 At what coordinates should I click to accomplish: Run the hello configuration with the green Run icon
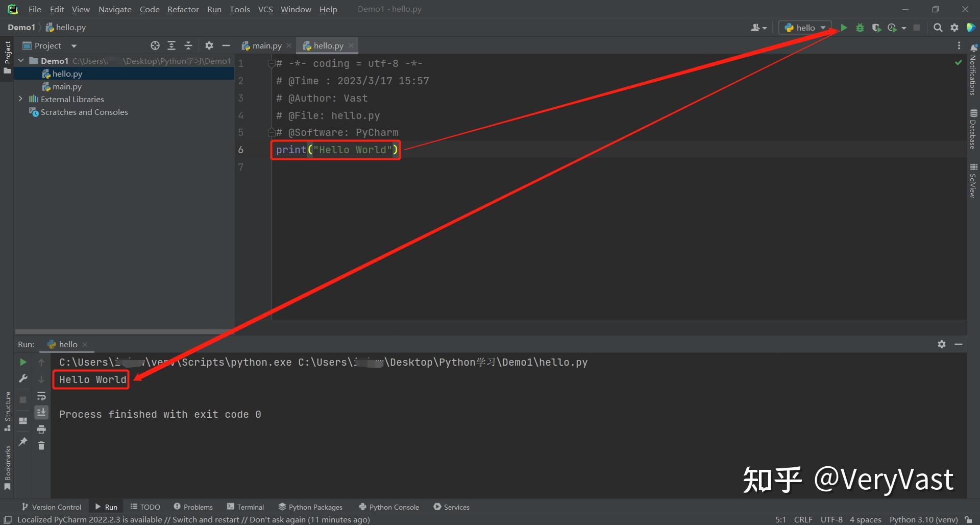[x=845, y=28]
